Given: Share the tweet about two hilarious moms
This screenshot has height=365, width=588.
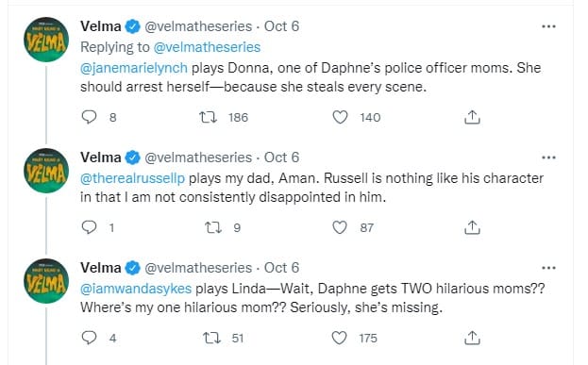Looking at the screenshot, I should (x=472, y=338).
